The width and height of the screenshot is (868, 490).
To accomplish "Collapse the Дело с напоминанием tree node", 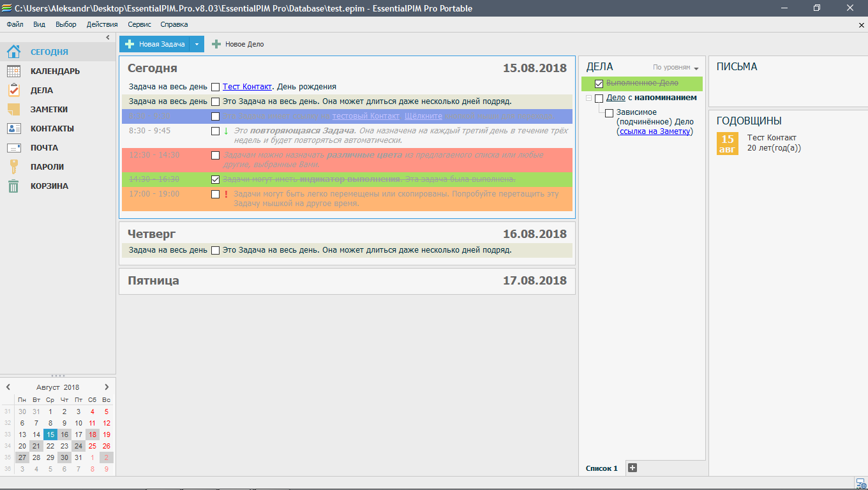I will 588,98.
